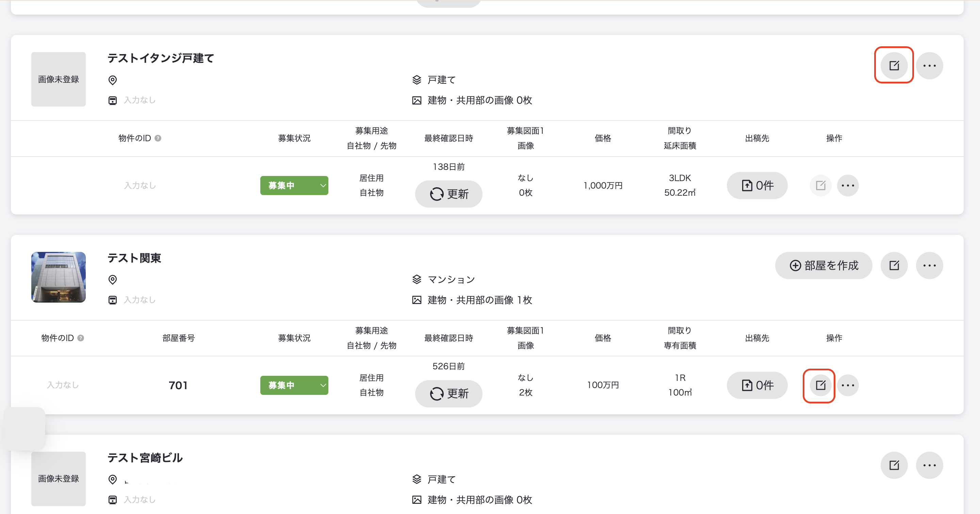Open more actions for room 701 row

848,385
